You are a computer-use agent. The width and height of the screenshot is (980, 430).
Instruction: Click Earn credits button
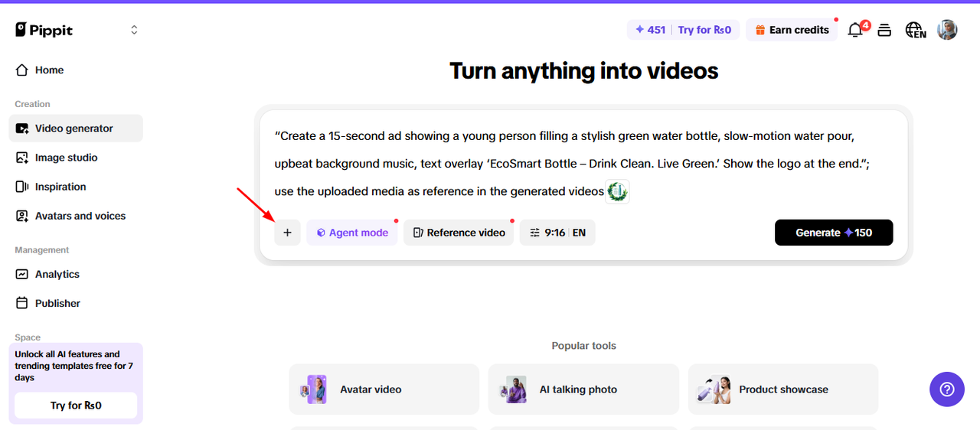point(792,30)
